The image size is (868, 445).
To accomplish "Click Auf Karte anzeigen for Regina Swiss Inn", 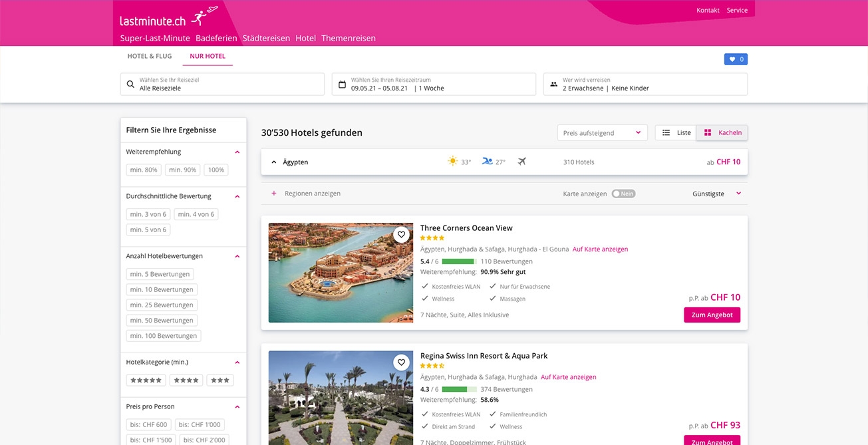I will pyautogui.click(x=568, y=377).
